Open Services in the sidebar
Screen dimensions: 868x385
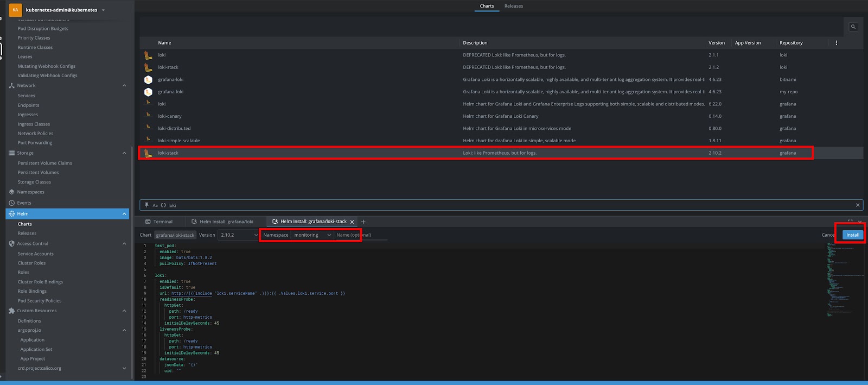pyautogui.click(x=27, y=96)
